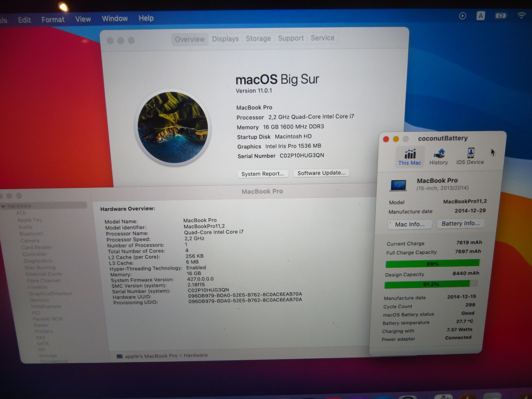
Task: Click the Wi-Fi icon in the menu bar
Action: point(521,15)
